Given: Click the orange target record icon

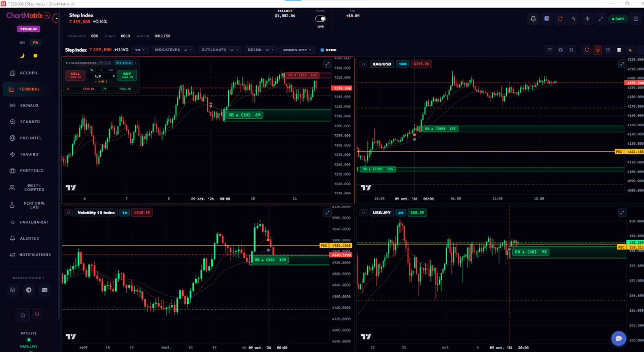Looking at the screenshot, I should 598,50.
